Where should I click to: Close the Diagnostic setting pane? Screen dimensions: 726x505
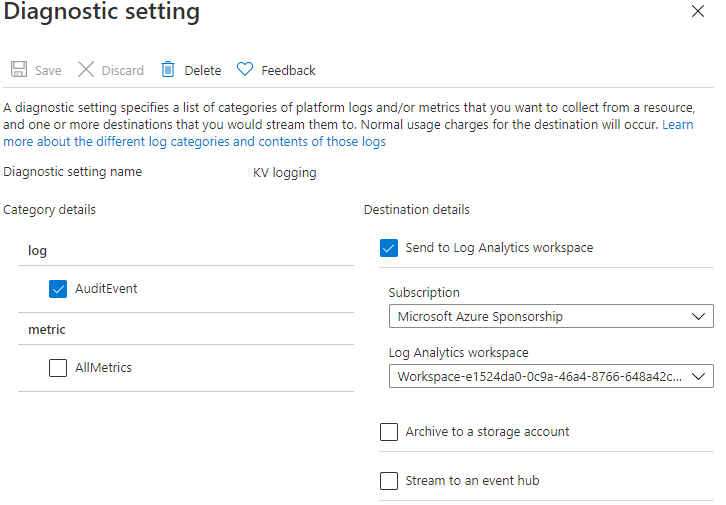pyautogui.click(x=697, y=11)
